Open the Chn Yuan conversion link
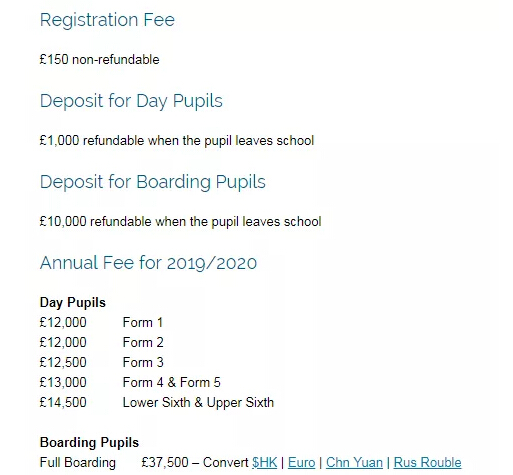 click(x=354, y=462)
